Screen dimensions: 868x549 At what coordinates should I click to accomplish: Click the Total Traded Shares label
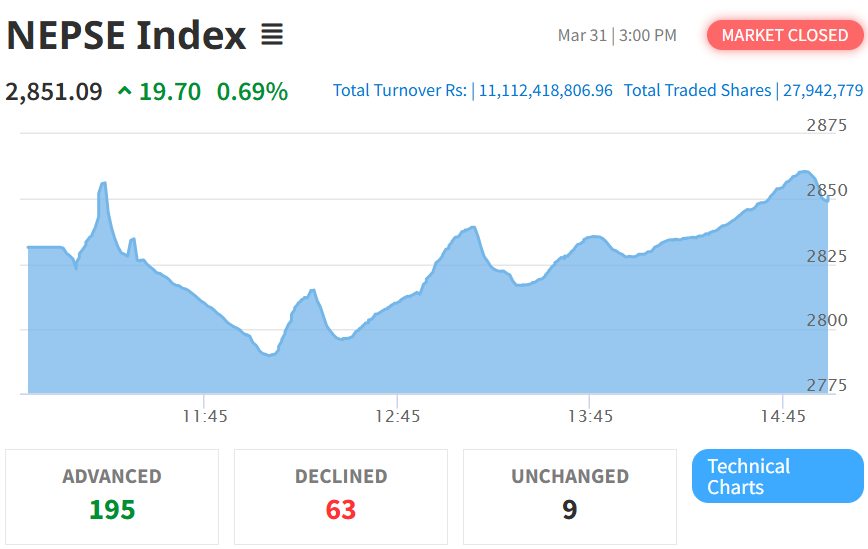(697, 91)
